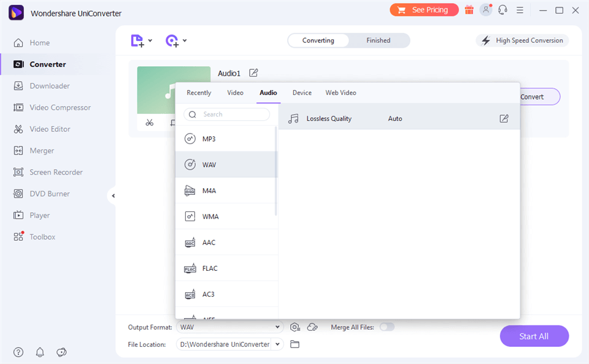Expand the Add disc dropdown arrow
Screen dimensions: 589x364
click(x=185, y=40)
